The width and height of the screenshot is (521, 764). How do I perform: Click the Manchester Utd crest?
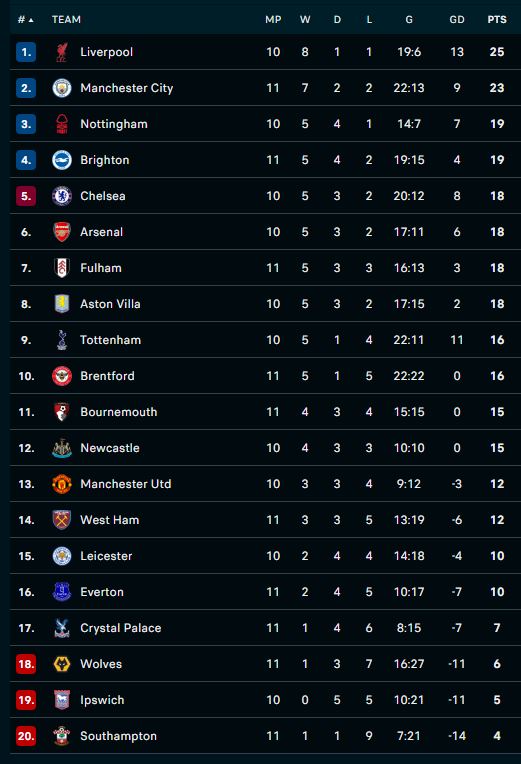[x=62, y=484]
